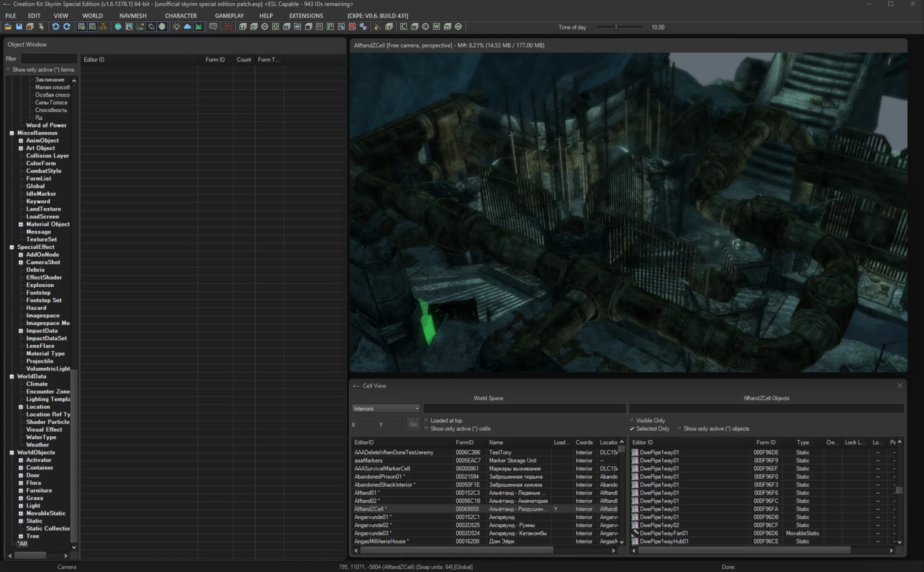The image size is (924, 572).
Task: Toggle the light bulb lighting icon
Action: (x=177, y=27)
